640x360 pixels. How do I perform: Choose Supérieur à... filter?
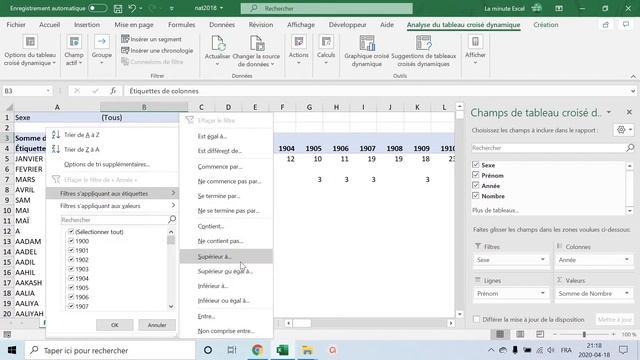click(226, 256)
